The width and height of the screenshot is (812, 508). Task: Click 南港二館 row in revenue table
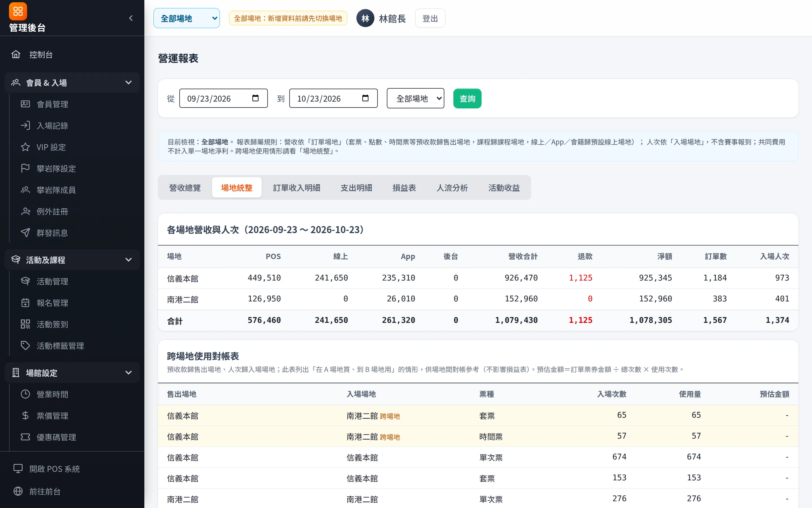click(478, 299)
